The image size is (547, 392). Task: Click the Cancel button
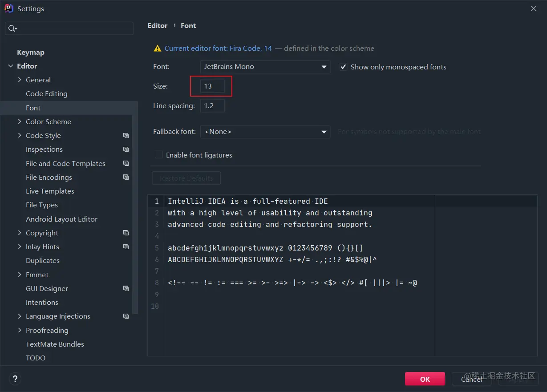(472, 379)
